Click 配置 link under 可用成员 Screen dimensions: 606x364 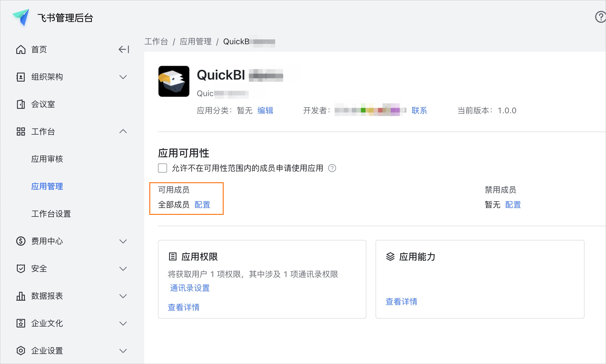[202, 205]
